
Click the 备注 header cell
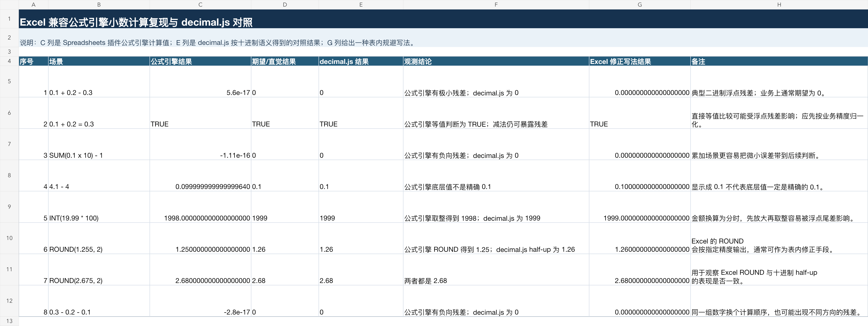coord(779,61)
